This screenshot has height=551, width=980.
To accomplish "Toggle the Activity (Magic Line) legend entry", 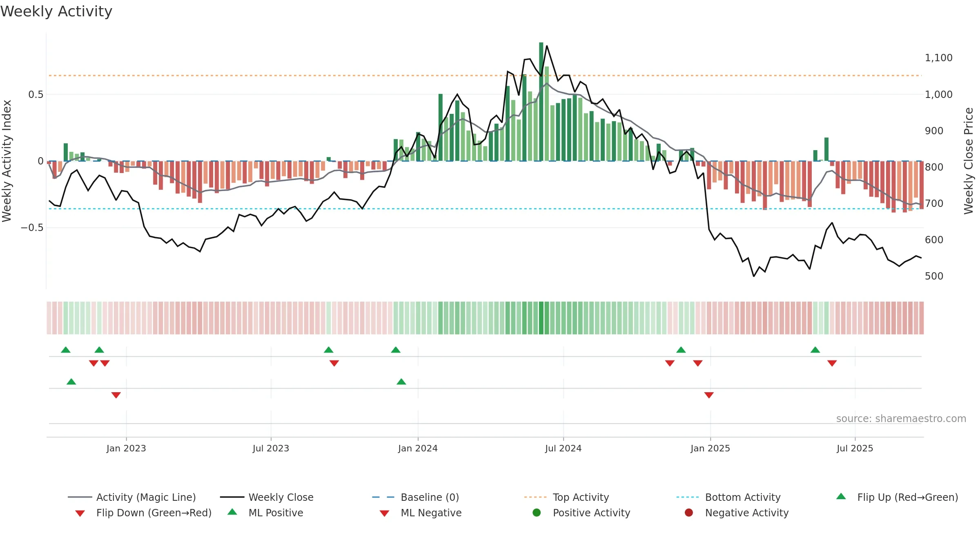I will pyautogui.click(x=131, y=497).
